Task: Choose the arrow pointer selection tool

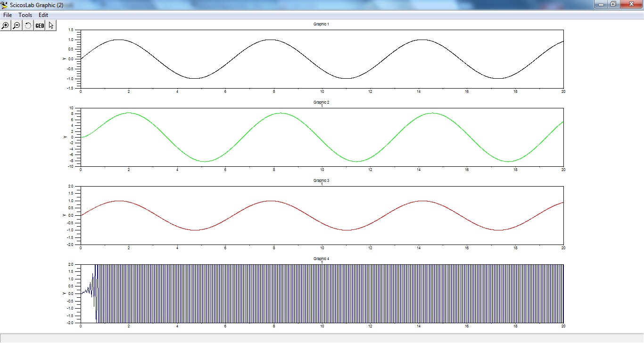Action: [x=51, y=25]
